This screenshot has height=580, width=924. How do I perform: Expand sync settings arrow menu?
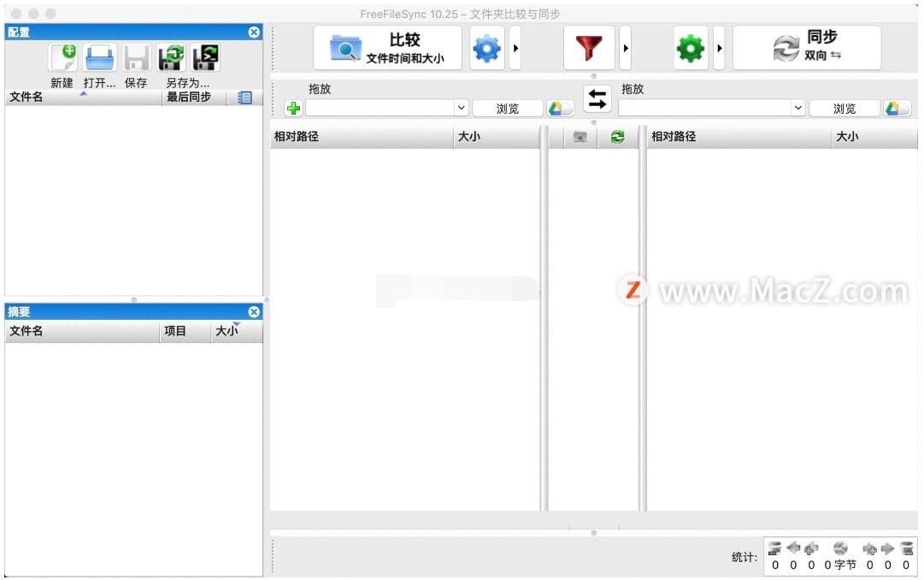click(x=719, y=48)
